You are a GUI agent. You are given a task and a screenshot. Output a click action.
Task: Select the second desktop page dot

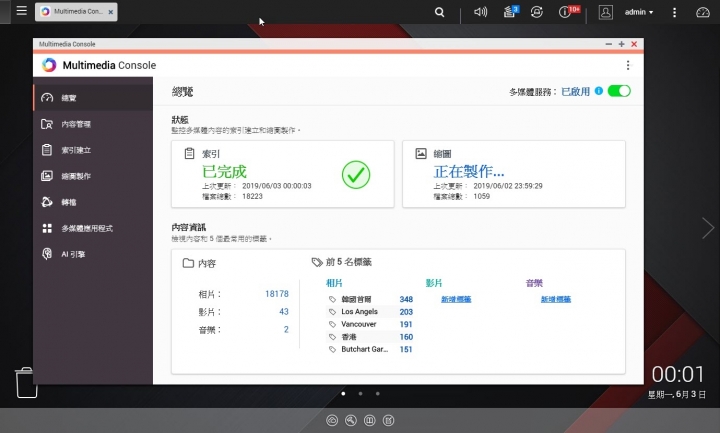[360, 394]
